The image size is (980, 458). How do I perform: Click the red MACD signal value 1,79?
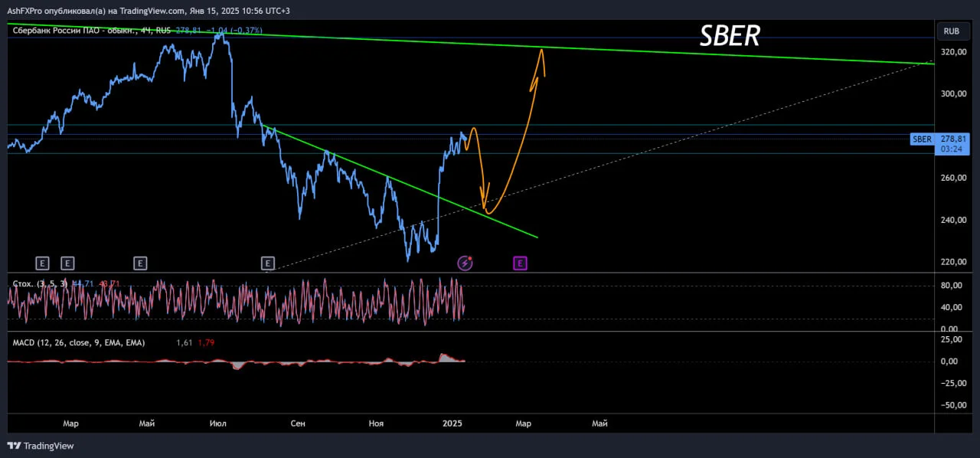point(206,343)
